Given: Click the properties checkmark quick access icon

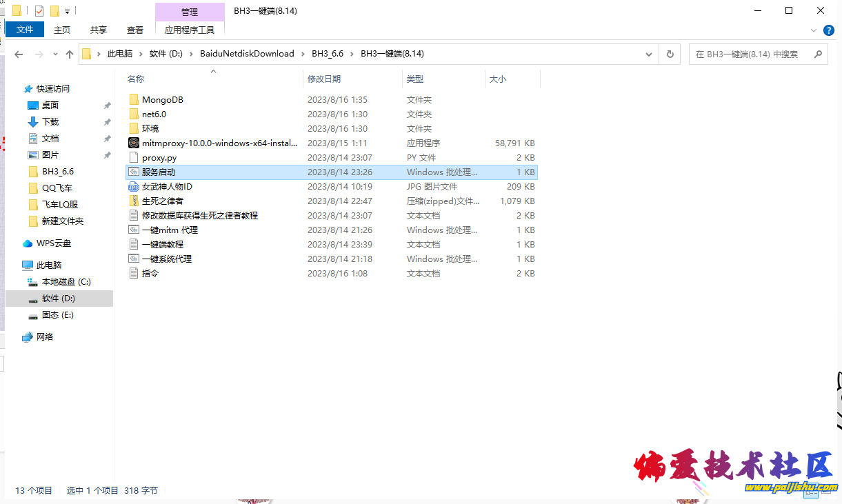Looking at the screenshot, I should pyautogui.click(x=39, y=11).
